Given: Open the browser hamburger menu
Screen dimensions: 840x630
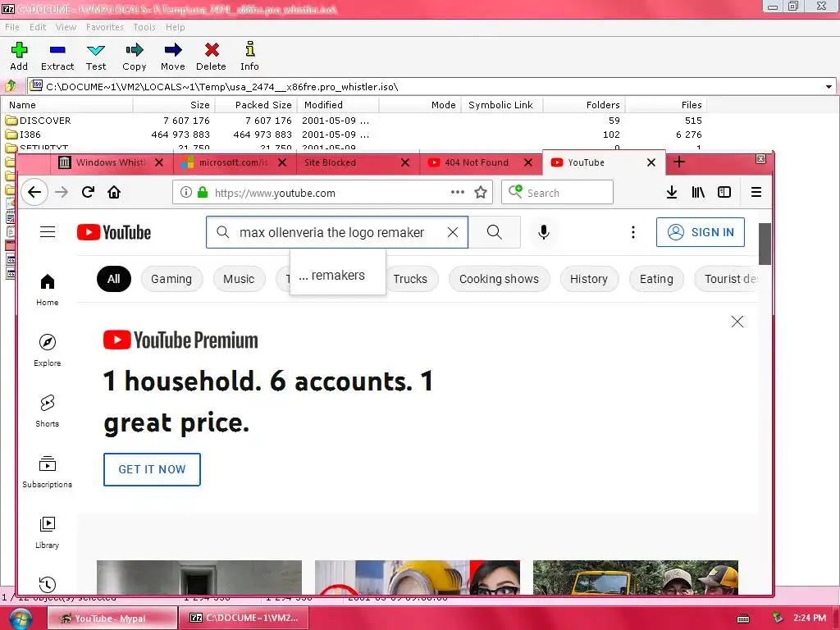Looking at the screenshot, I should pos(756,192).
